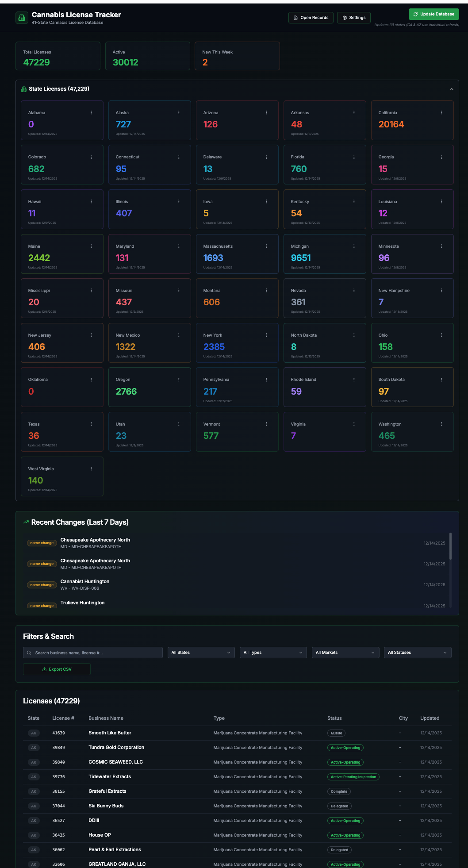Open Minnesota card's three-dot menu
468x868 pixels.
pyautogui.click(x=441, y=246)
